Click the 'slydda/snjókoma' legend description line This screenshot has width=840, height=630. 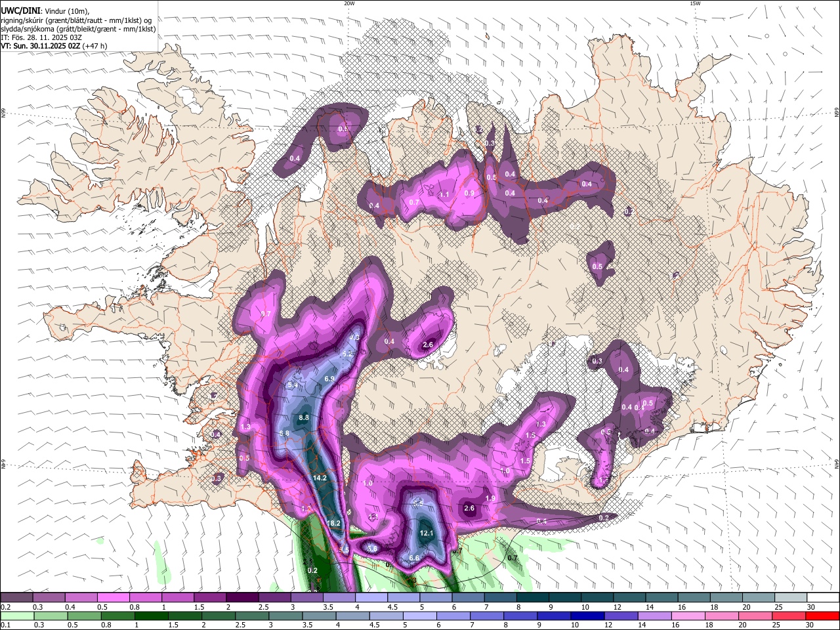78,29
